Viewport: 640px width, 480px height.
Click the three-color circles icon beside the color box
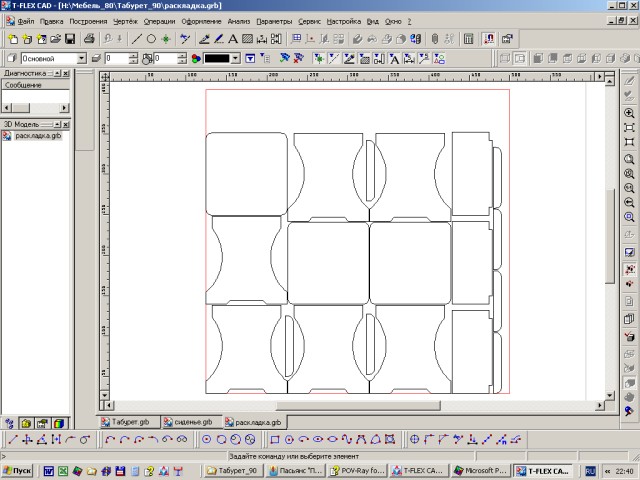(x=196, y=59)
